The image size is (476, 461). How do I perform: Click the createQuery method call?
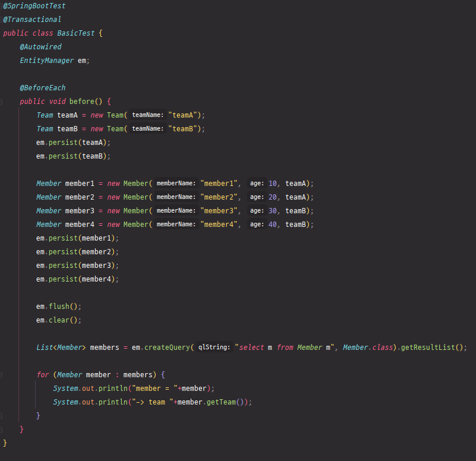[x=167, y=347]
